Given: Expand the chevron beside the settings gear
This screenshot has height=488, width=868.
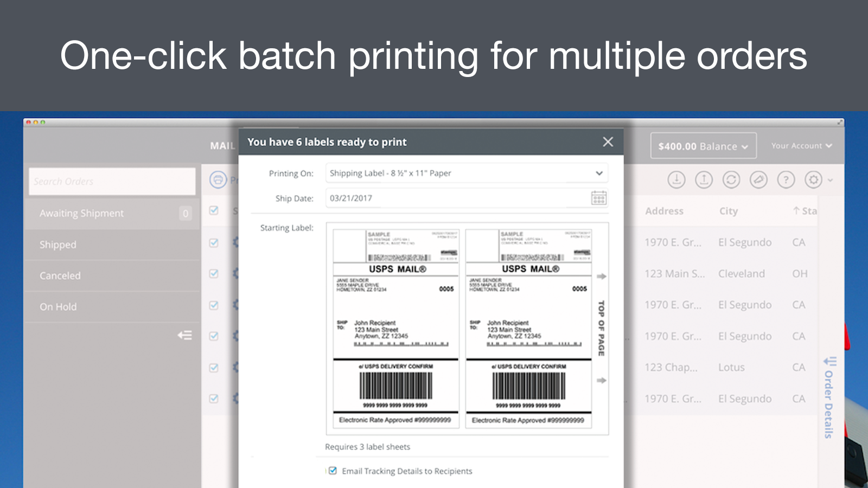Looking at the screenshot, I should pos(831,179).
